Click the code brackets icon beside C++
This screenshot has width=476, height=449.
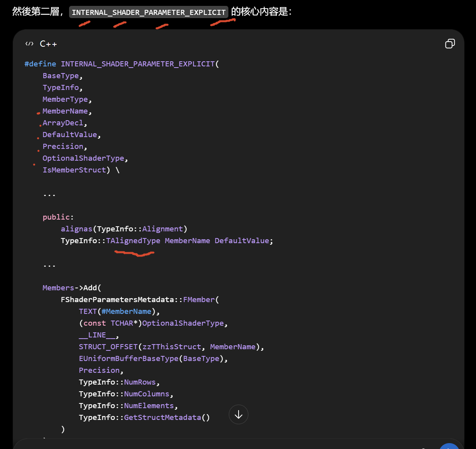pyautogui.click(x=29, y=44)
